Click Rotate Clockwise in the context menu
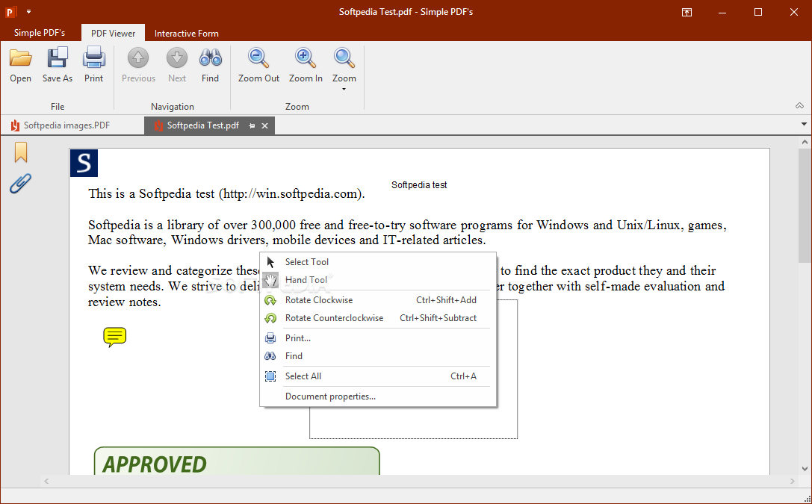 pyautogui.click(x=378, y=300)
